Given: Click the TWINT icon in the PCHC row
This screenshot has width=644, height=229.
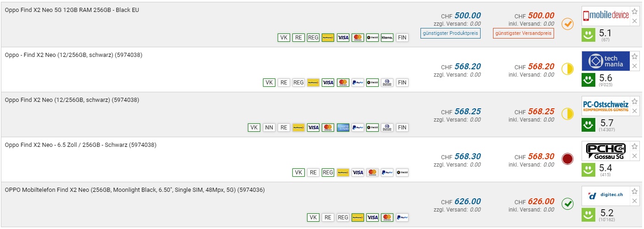Looking at the screenshot, I should [x=402, y=173].
